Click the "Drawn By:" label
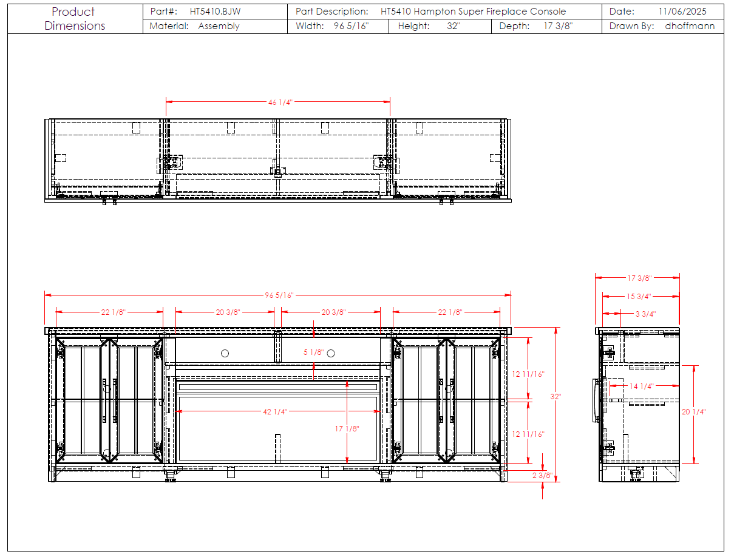The height and width of the screenshot is (560, 734). [633, 26]
